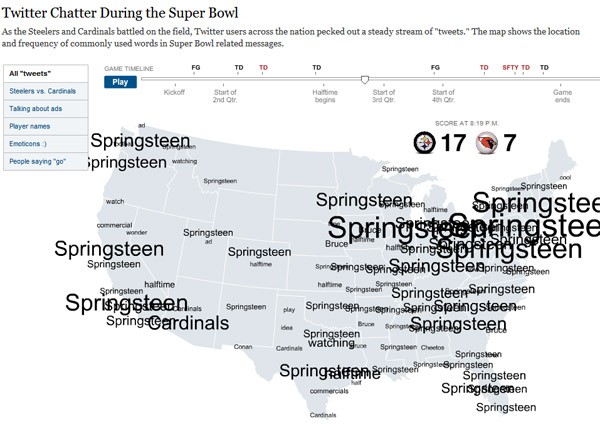
Task: Select the Game ends timeline point
Action: coord(562,96)
